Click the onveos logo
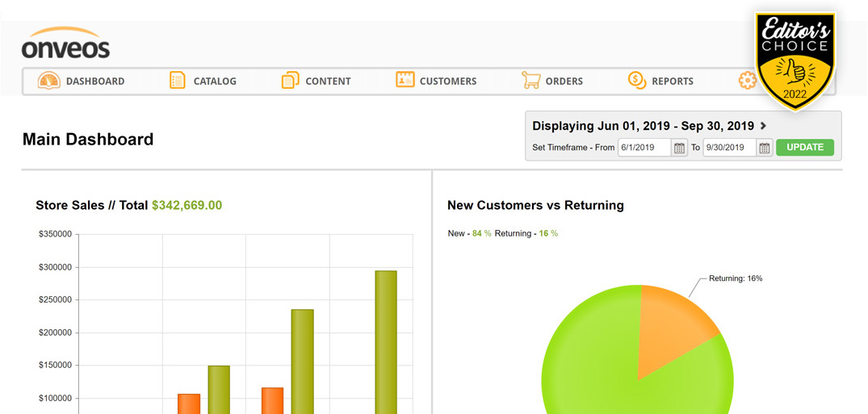Image resolution: width=868 pixels, height=414 pixels. pos(66,43)
